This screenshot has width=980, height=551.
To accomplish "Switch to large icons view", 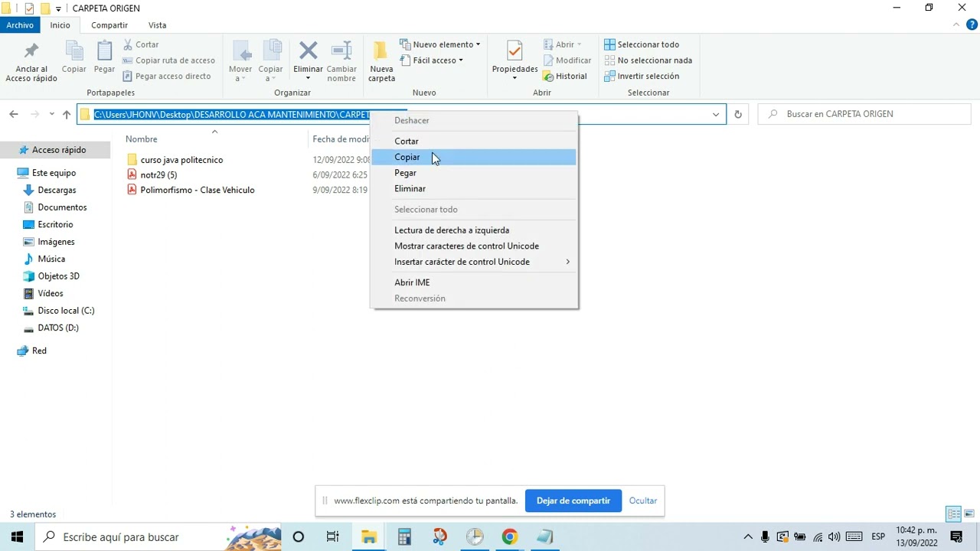I will click(969, 514).
